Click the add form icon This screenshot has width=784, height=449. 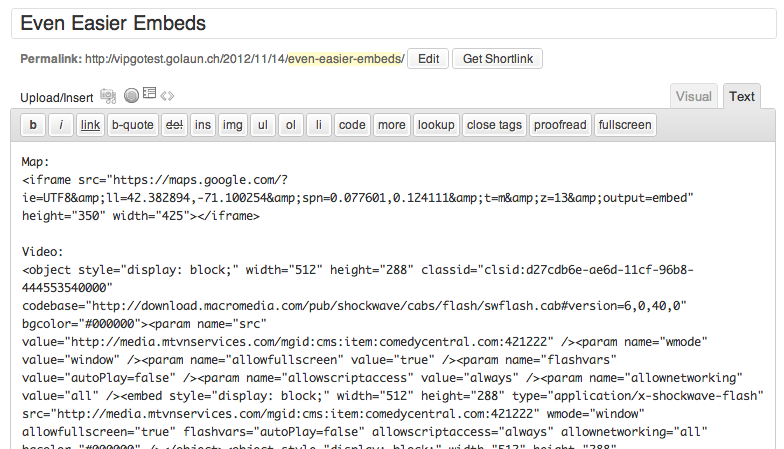point(149,93)
